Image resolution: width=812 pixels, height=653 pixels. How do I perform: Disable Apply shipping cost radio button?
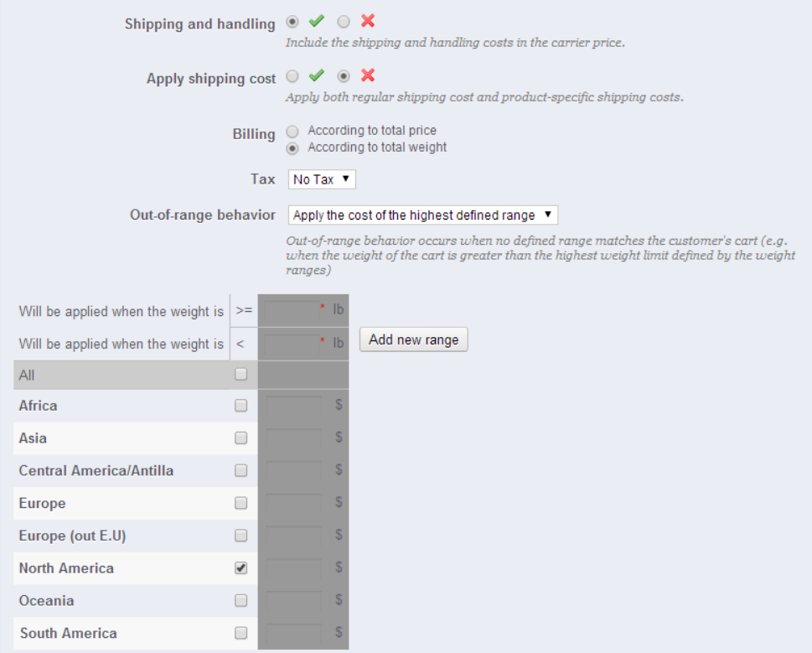344,76
